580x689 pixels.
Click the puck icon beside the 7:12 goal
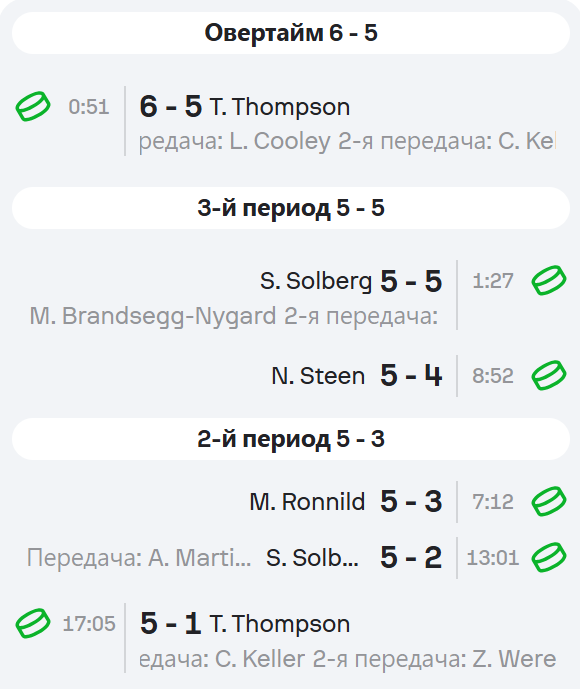pos(549,501)
